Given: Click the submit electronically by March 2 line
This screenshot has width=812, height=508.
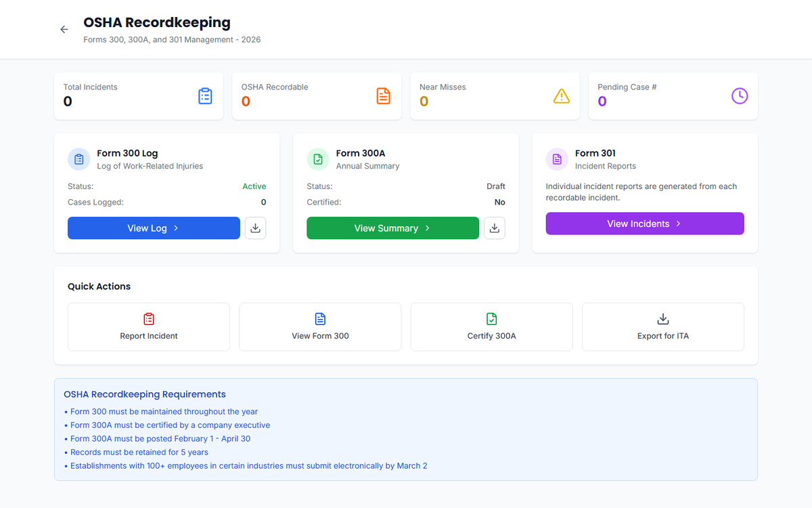Looking at the screenshot, I should [246, 466].
